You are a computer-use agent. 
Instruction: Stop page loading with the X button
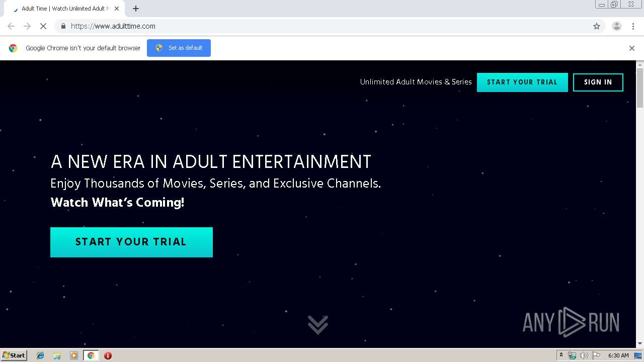pos(43,26)
